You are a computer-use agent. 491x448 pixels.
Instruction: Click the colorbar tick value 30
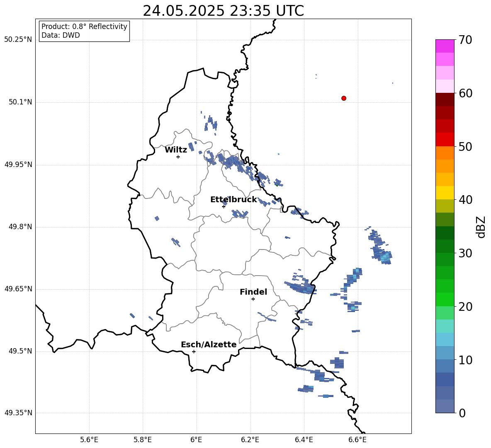(x=465, y=253)
